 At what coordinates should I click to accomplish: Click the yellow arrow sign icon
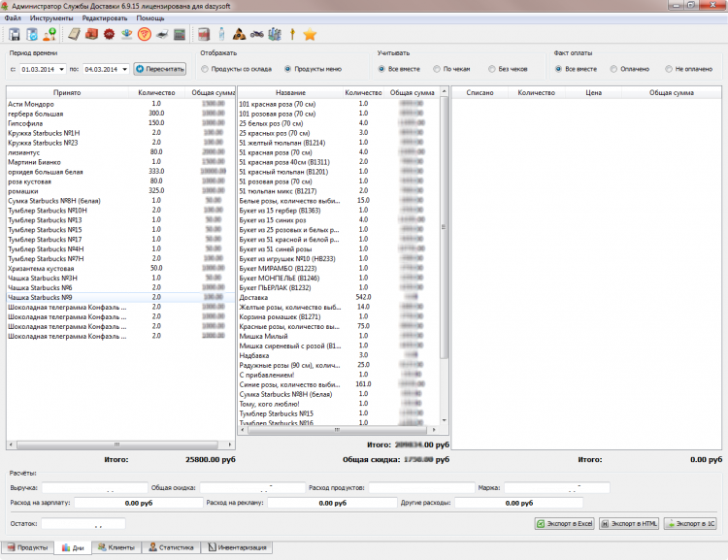[x=292, y=34]
